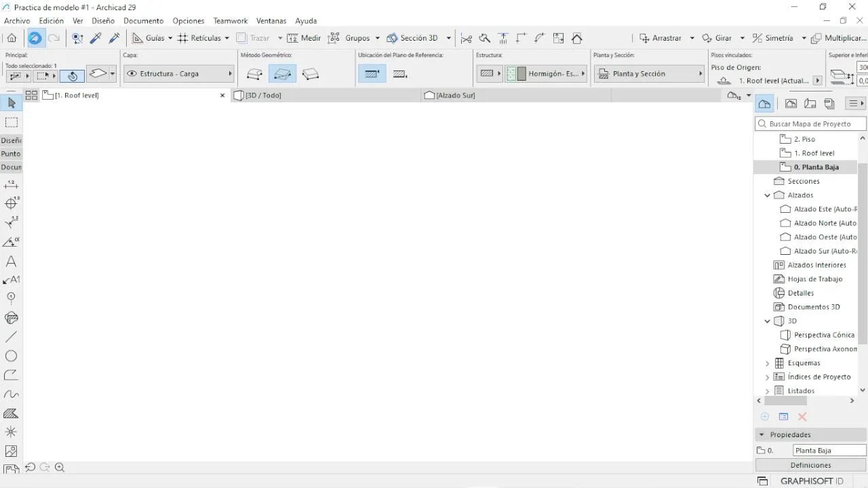This screenshot has height=488, width=868.
Task: Switch to the 3D / Todo tab
Action: coord(325,96)
